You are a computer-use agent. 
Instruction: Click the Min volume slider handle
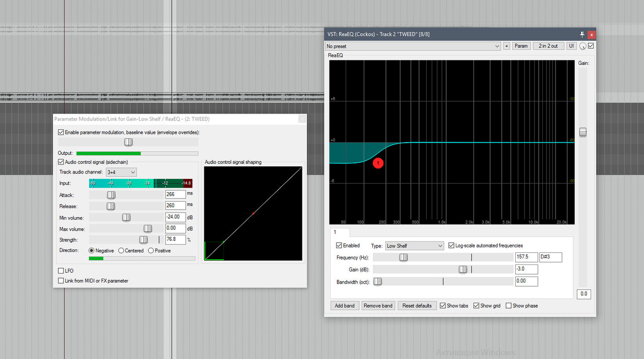click(x=126, y=217)
